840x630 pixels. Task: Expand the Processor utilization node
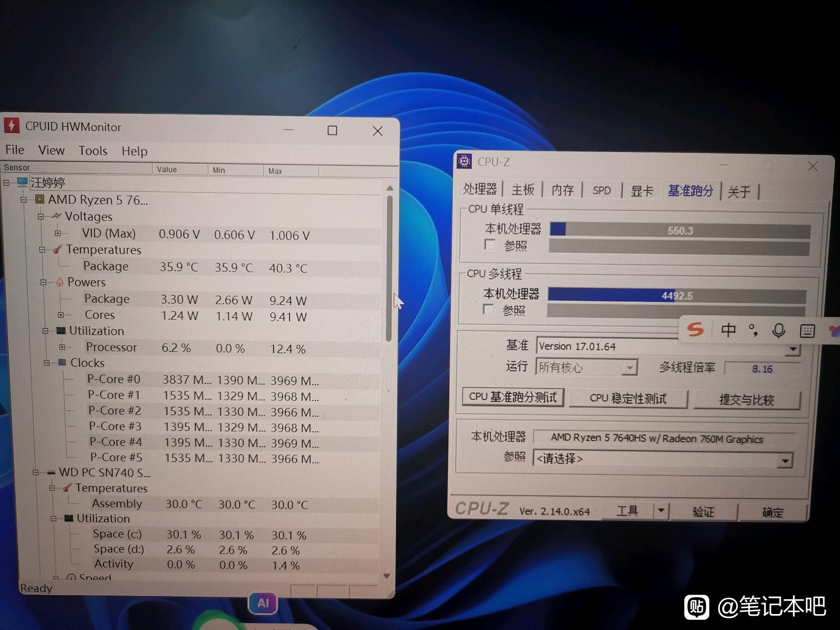62,347
